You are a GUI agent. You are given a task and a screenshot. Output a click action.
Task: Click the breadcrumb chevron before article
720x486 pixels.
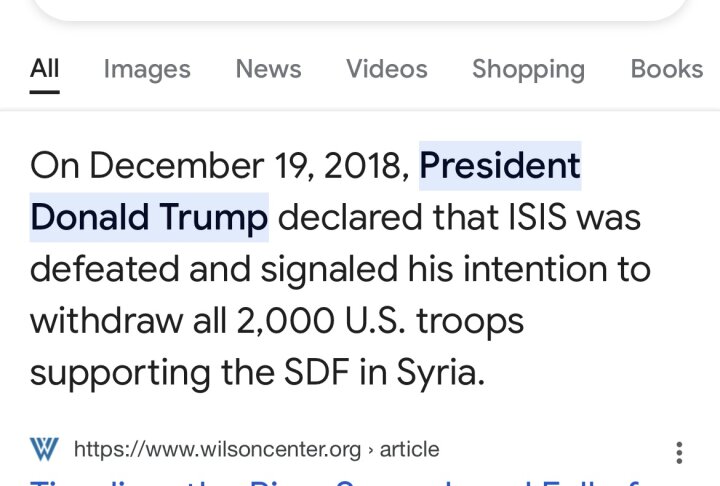click(371, 450)
